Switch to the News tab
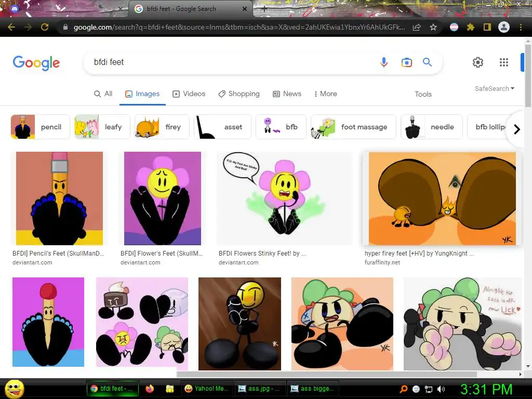The image size is (532, 399). point(287,94)
